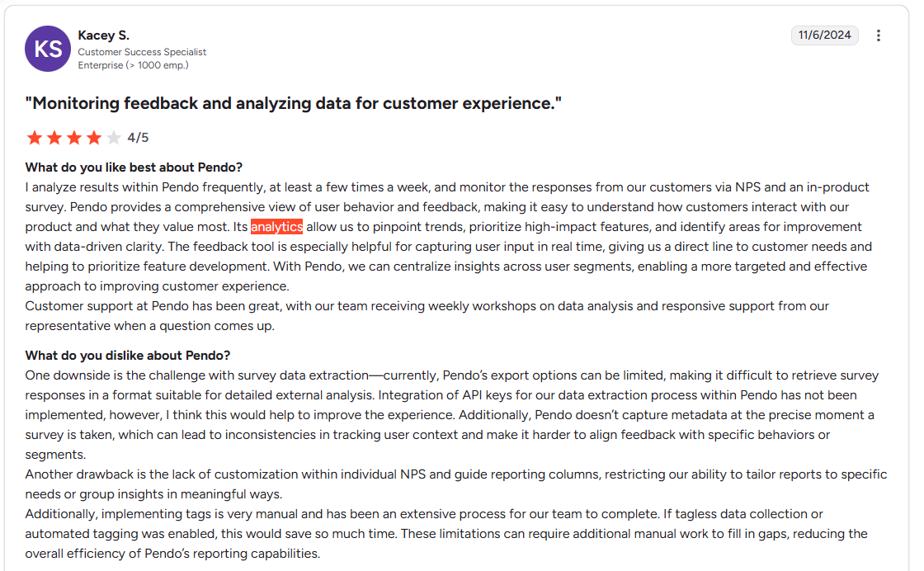Click the first red rating star

pyautogui.click(x=35, y=138)
